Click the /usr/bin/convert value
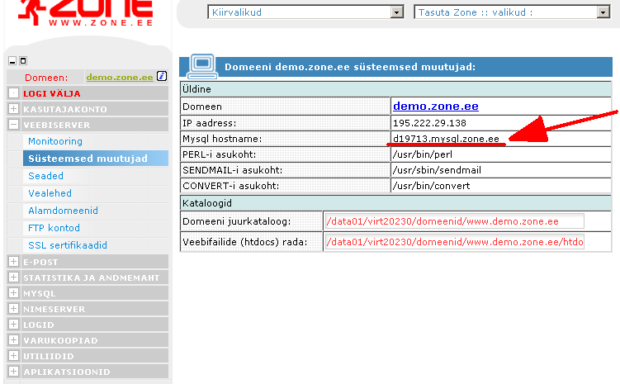This screenshot has height=384, width=620. coord(431,185)
